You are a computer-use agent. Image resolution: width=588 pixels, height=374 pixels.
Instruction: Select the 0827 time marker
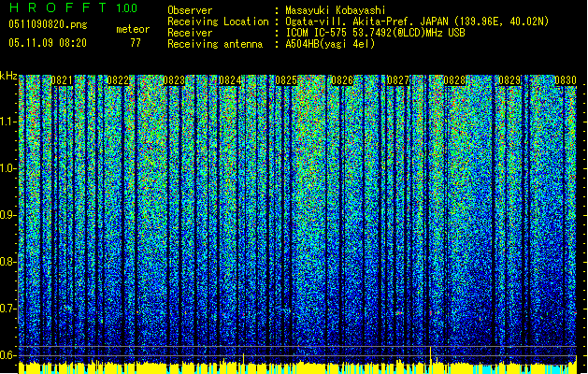tap(398, 81)
